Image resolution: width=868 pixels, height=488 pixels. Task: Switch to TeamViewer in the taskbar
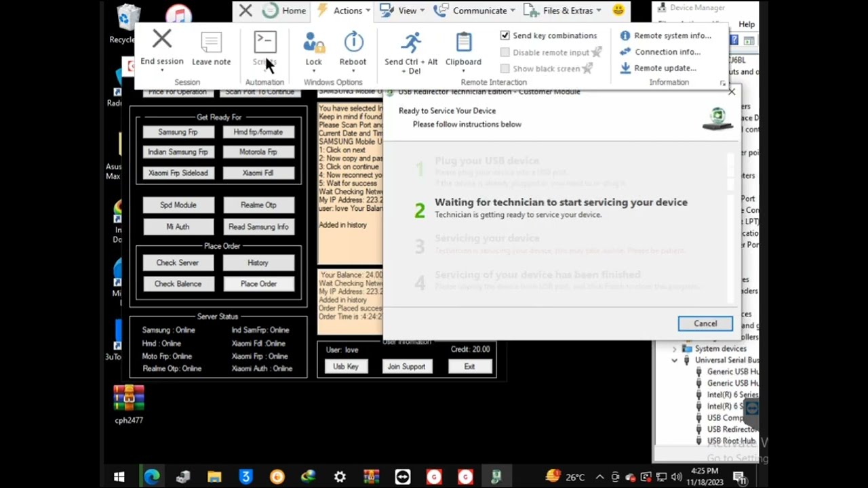(x=402, y=477)
